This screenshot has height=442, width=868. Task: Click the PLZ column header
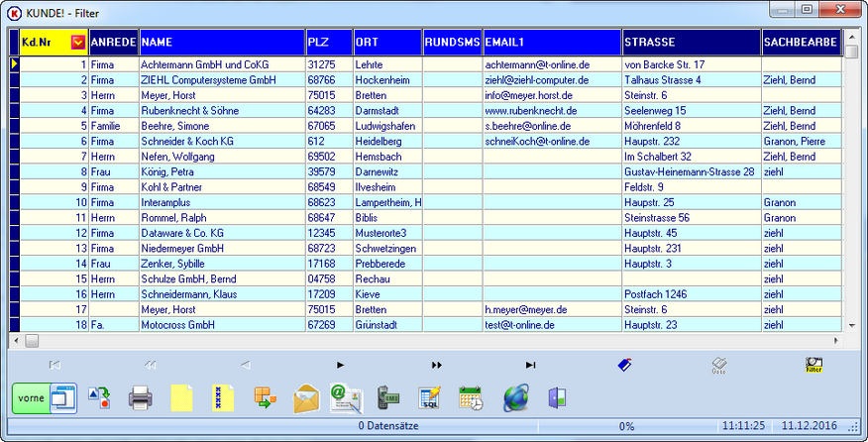[329, 42]
